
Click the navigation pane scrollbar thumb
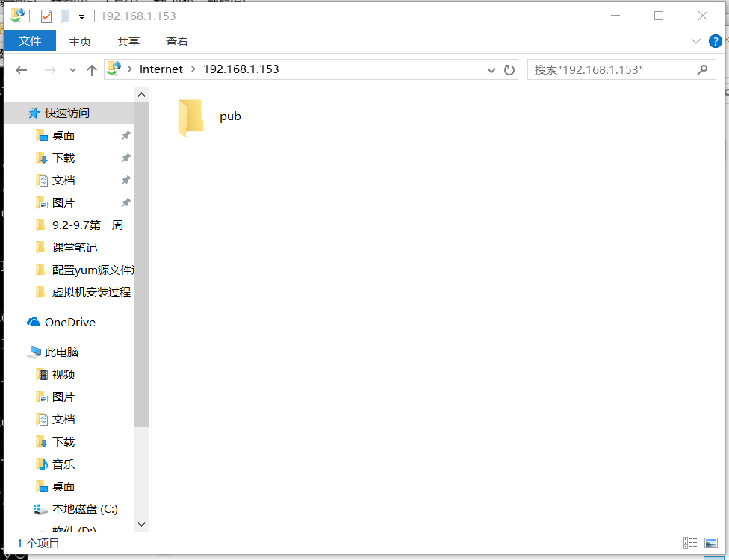(142, 264)
